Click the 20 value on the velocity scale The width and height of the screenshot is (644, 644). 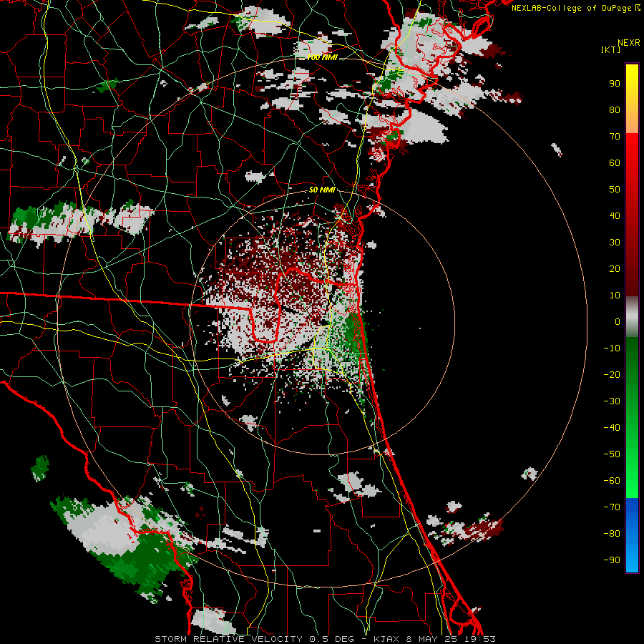click(615, 269)
